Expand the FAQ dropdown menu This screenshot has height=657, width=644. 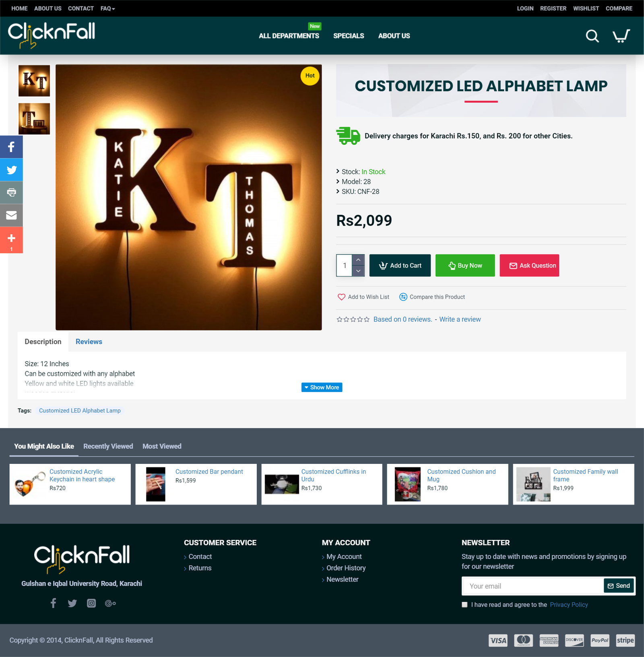[107, 8]
